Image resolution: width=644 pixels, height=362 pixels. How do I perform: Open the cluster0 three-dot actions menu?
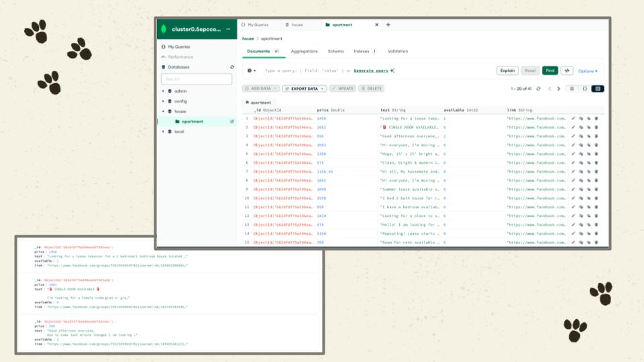pos(228,29)
